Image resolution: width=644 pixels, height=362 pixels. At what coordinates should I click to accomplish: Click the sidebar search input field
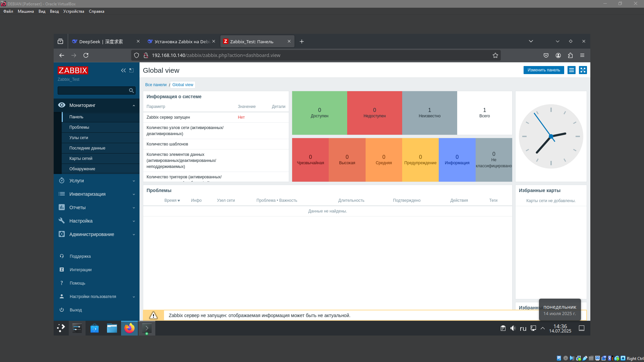coord(93,90)
